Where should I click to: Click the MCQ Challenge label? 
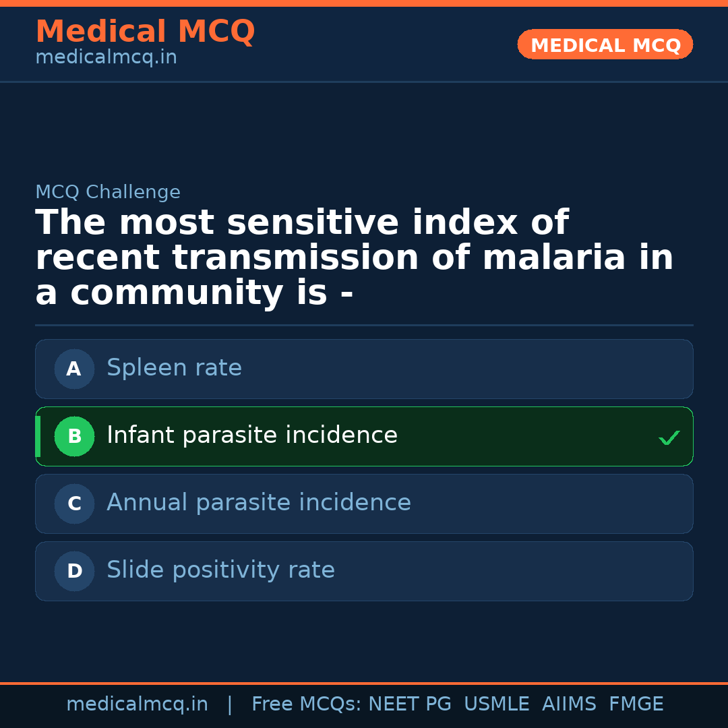pyautogui.click(x=108, y=192)
